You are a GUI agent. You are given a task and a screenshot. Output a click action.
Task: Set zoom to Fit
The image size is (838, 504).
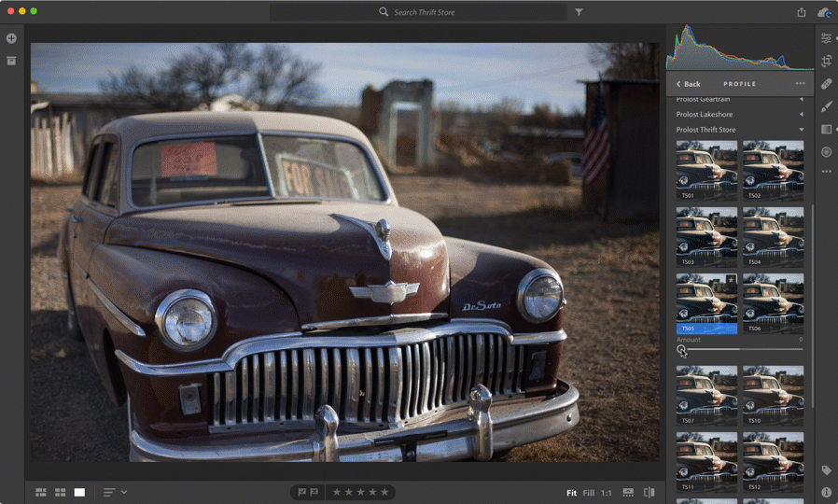click(x=571, y=493)
